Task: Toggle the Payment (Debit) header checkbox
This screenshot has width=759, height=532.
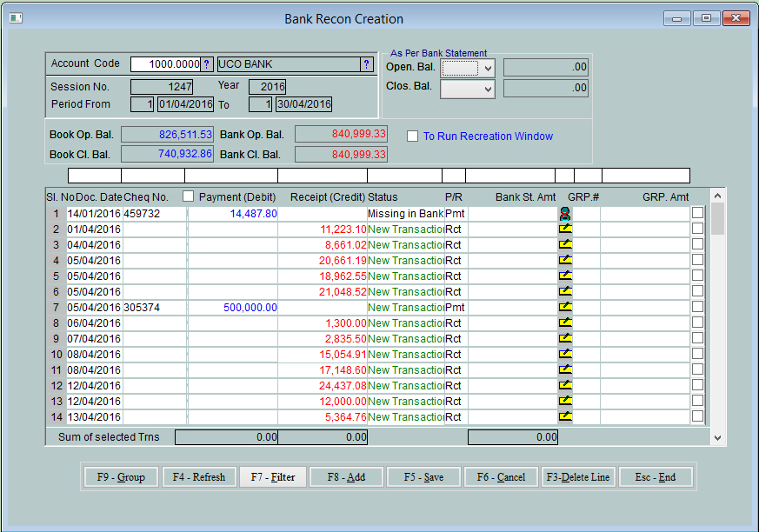Action: click(188, 196)
